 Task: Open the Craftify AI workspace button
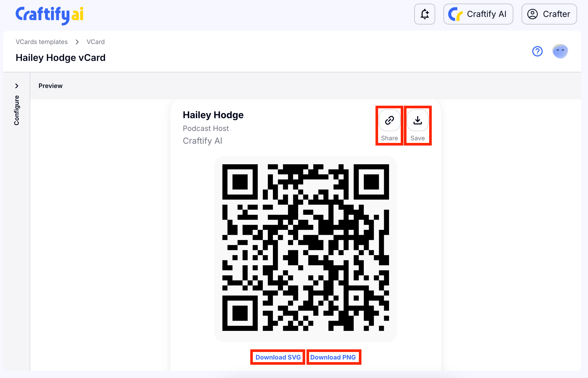pyautogui.click(x=478, y=14)
